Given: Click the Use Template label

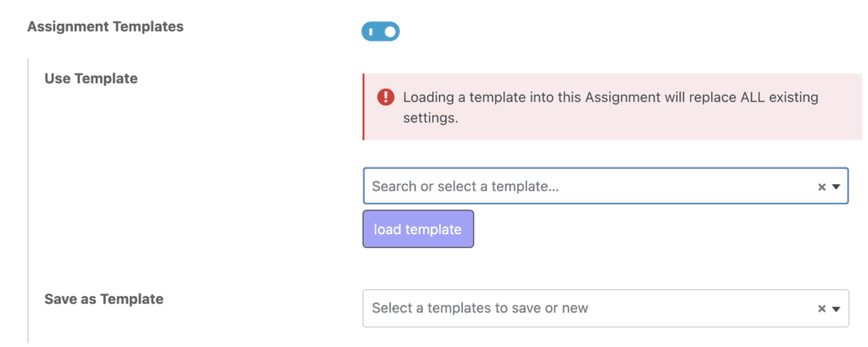Looking at the screenshot, I should pyautogui.click(x=91, y=79).
